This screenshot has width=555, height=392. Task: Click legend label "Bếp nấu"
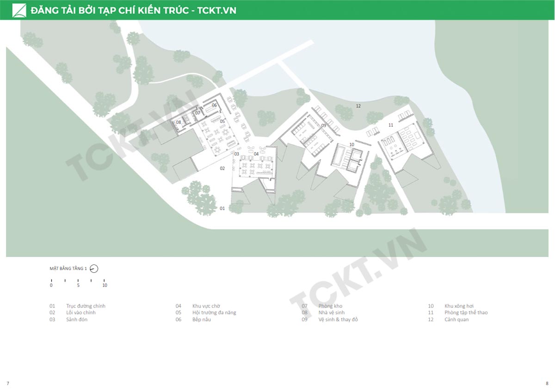(x=202, y=319)
